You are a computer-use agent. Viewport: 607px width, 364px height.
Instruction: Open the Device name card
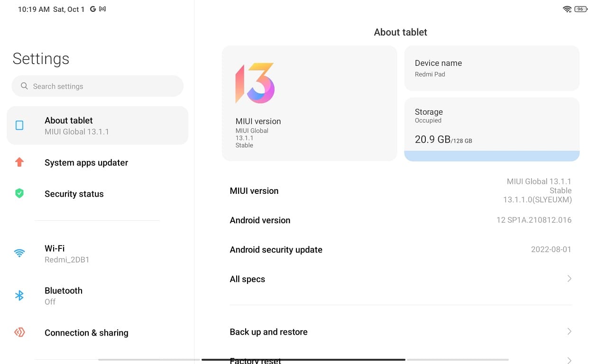(x=491, y=68)
